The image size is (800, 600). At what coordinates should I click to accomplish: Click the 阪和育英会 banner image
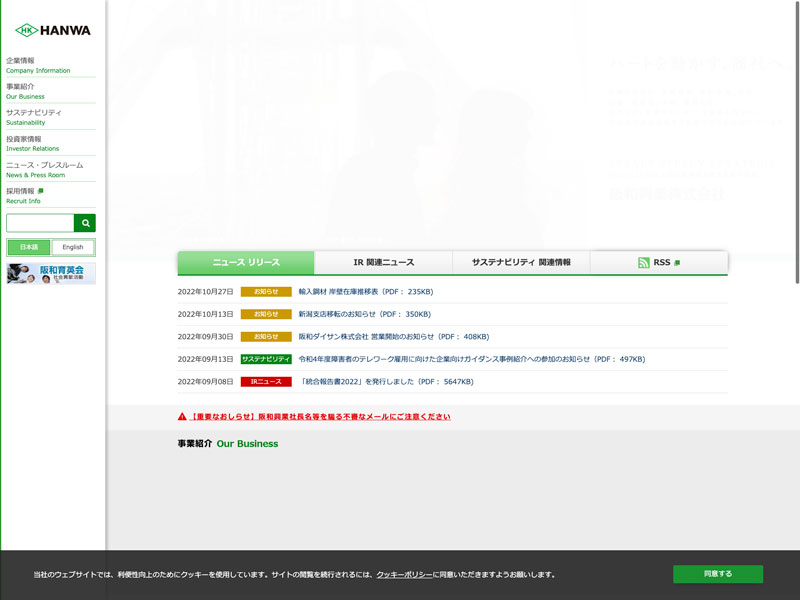click(x=51, y=274)
